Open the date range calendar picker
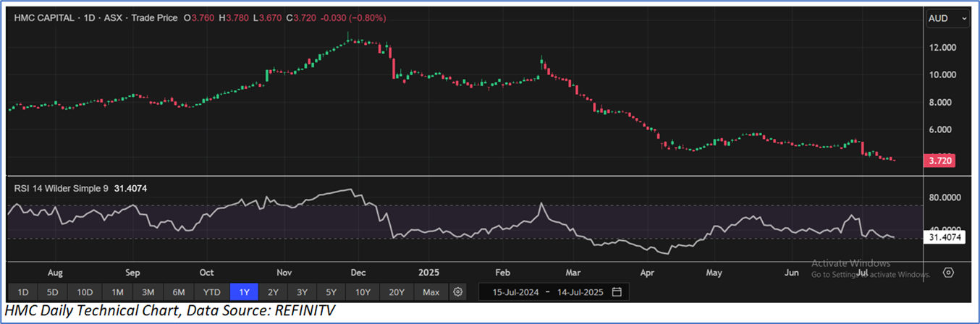 tap(617, 292)
